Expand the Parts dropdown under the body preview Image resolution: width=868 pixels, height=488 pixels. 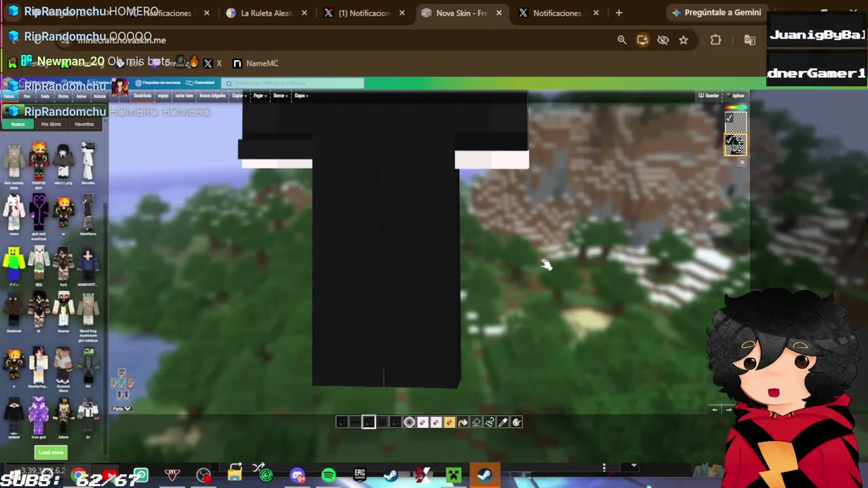click(x=122, y=409)
